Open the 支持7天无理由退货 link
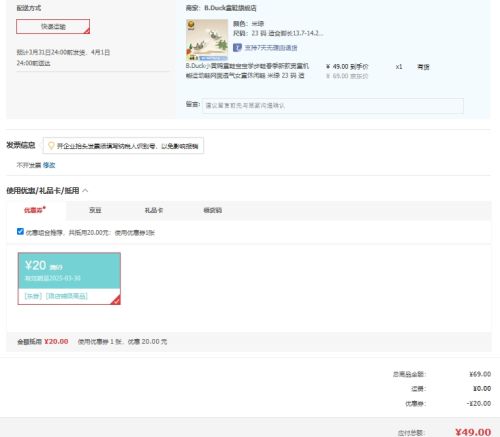The width and height of the screenshot is (500, 437). click(271, 48)
